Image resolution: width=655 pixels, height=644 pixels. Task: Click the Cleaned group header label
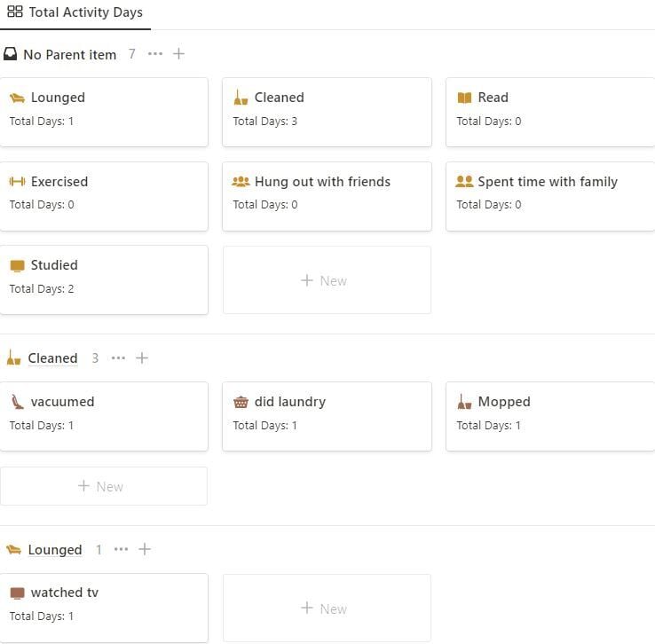click(52, 358)
